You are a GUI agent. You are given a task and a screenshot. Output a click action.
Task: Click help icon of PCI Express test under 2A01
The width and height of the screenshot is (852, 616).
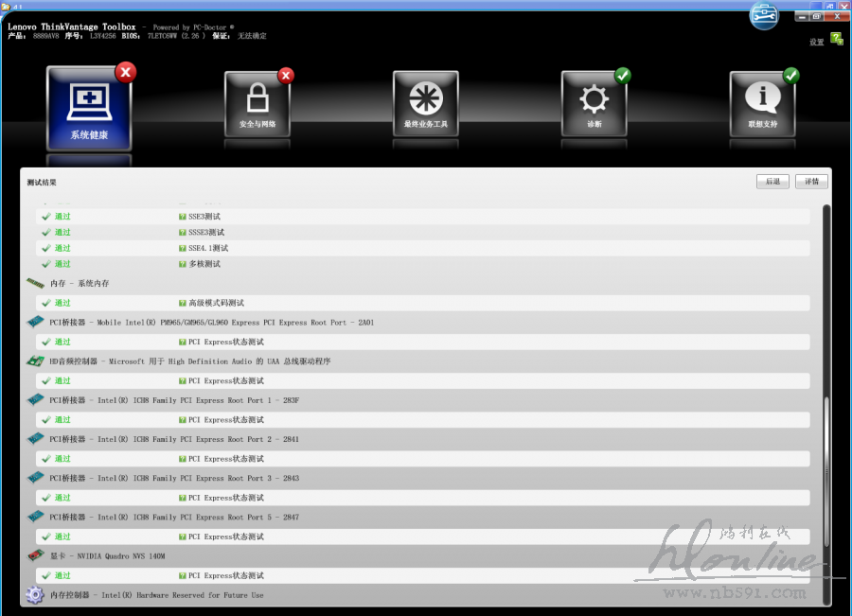click(x=183, y=343)
